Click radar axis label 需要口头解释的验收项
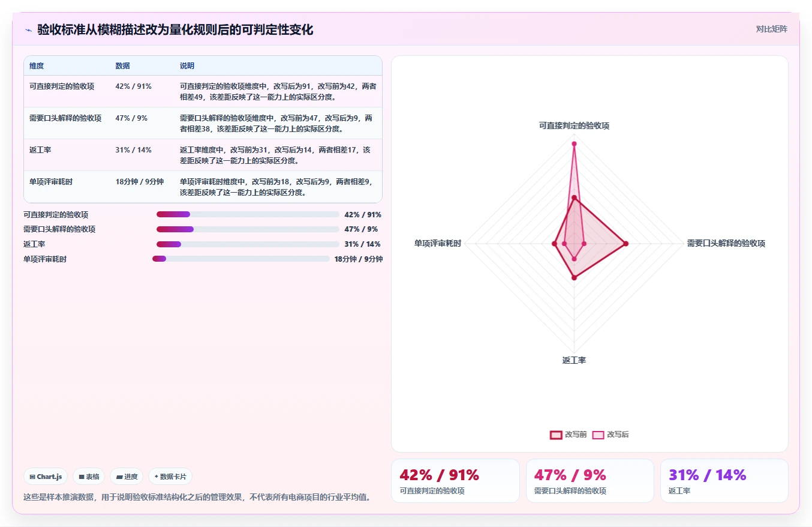 tap(726, 243)
